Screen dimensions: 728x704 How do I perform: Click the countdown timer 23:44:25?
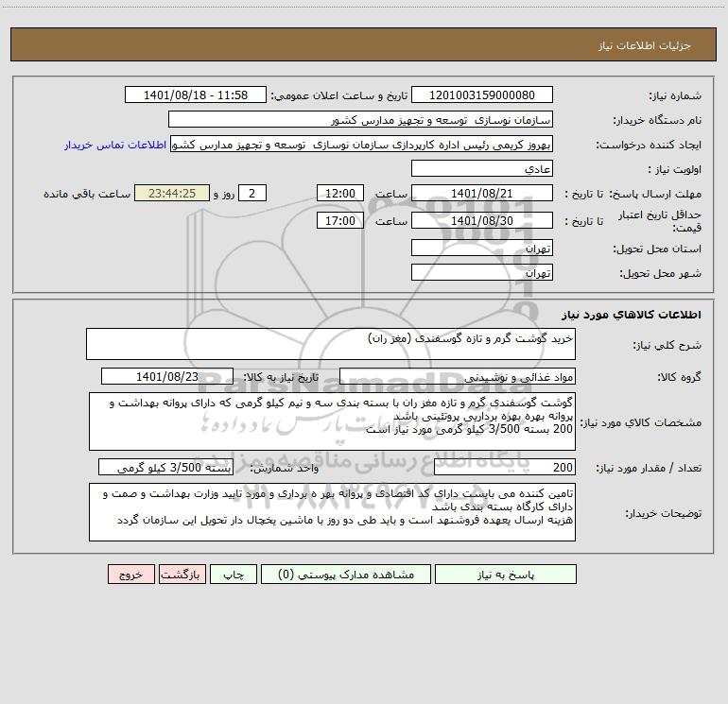(x=172, y=193)
